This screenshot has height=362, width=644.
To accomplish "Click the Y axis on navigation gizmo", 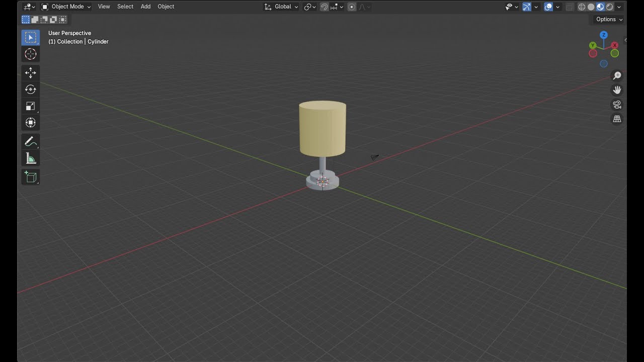I will pos(593,45).
